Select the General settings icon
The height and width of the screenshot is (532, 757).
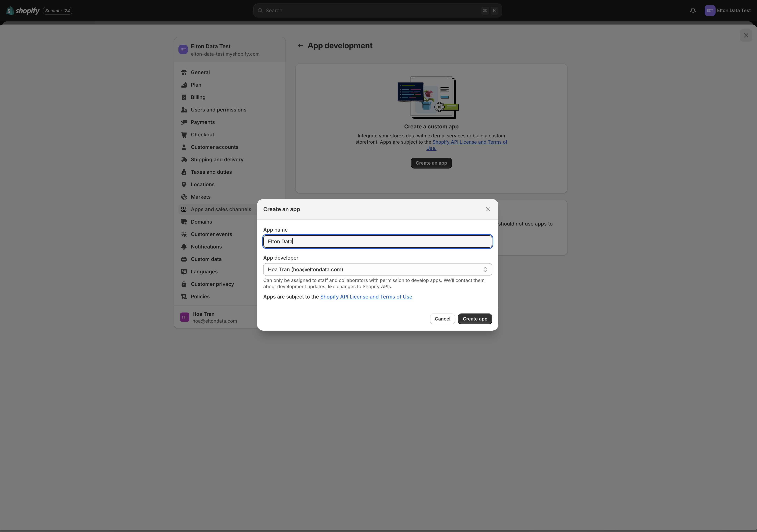(x=184, y=72)
